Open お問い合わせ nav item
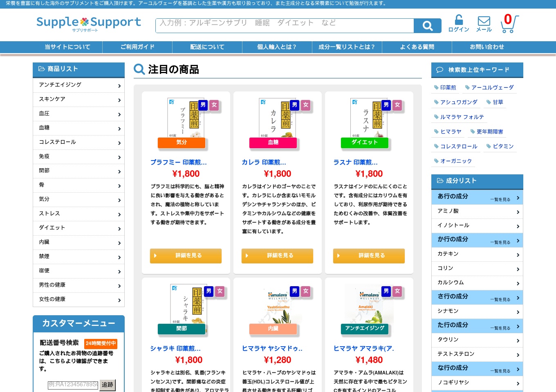The height and width of the screenshot is (392, 556). 487,47
